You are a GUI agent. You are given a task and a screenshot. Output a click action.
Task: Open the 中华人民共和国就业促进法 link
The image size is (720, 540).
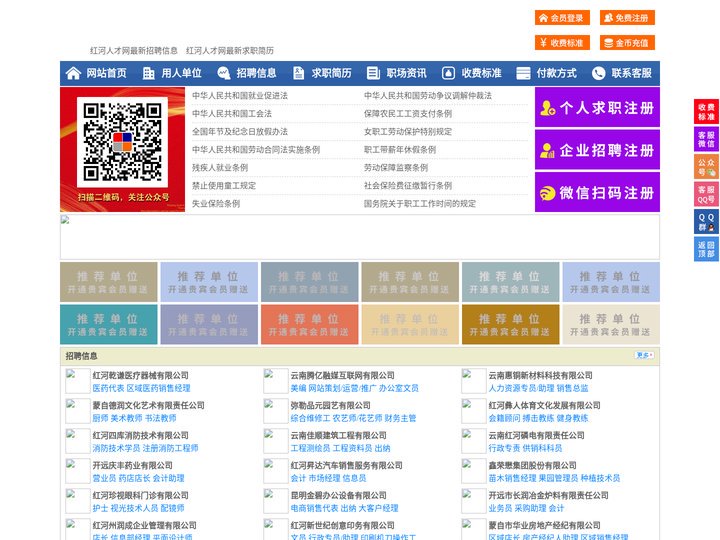[x=240, y=96]
